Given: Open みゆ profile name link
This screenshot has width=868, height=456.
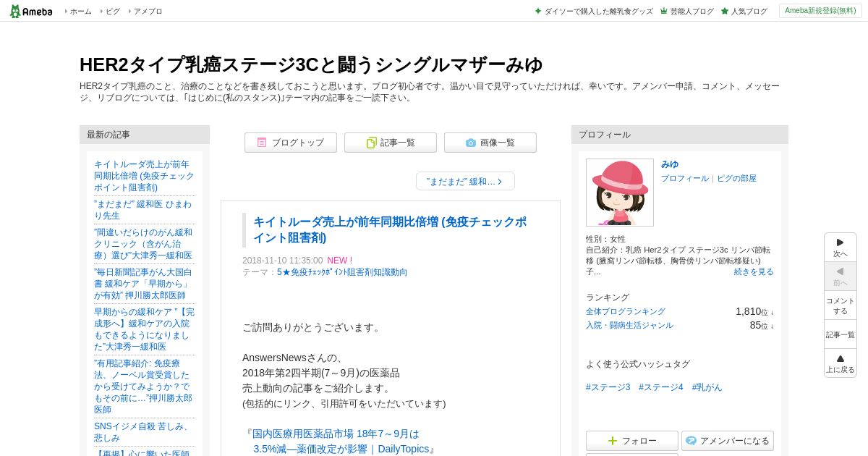Looking at the screenshot, I should click(x=670, y=164).
